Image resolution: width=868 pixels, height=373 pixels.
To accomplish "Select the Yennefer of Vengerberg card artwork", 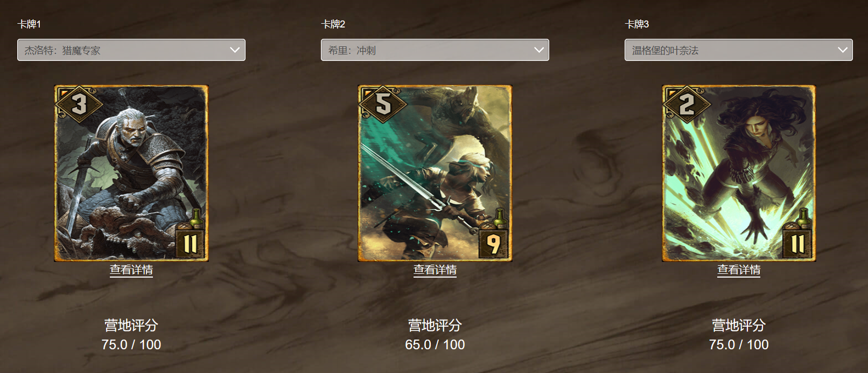I will click(x=739, y=174).
